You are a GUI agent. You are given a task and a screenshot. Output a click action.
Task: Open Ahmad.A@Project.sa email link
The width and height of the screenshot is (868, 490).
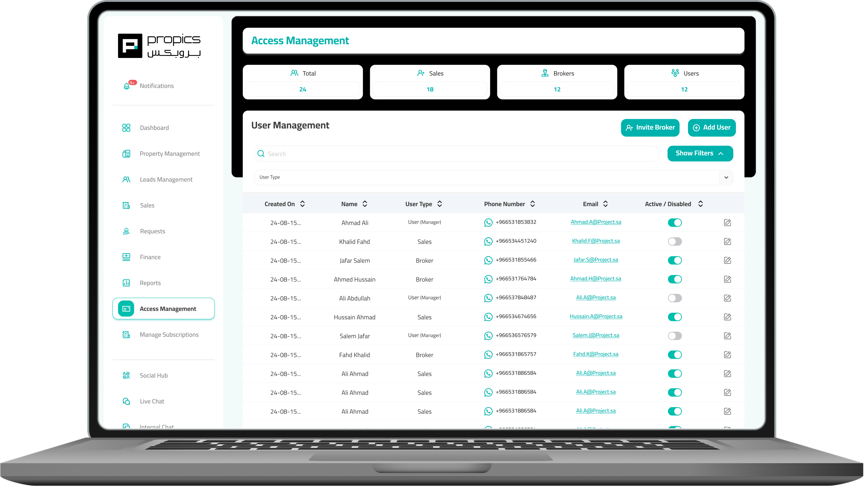click(597, 222)
